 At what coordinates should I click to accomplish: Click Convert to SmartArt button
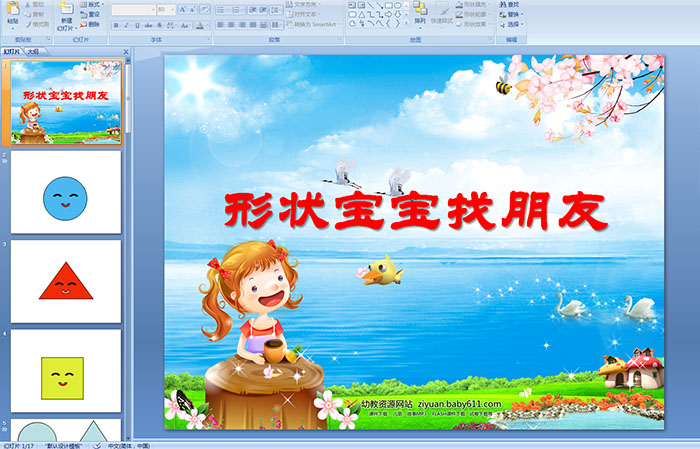click(x=313, y=24)
